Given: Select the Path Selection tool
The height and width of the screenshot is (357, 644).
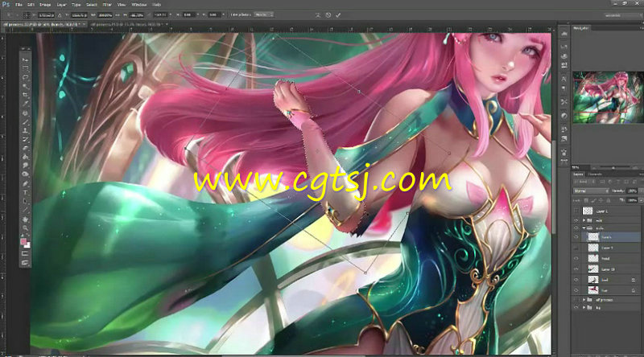Looking at the screenshot, I should pyautogui.click(x=26, y=201).
